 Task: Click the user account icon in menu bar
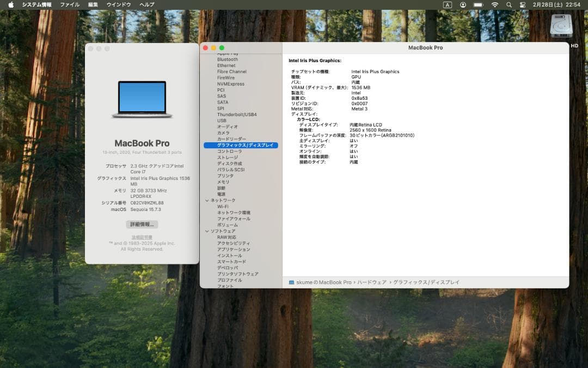pyautogui.click(x=462, y=4)
